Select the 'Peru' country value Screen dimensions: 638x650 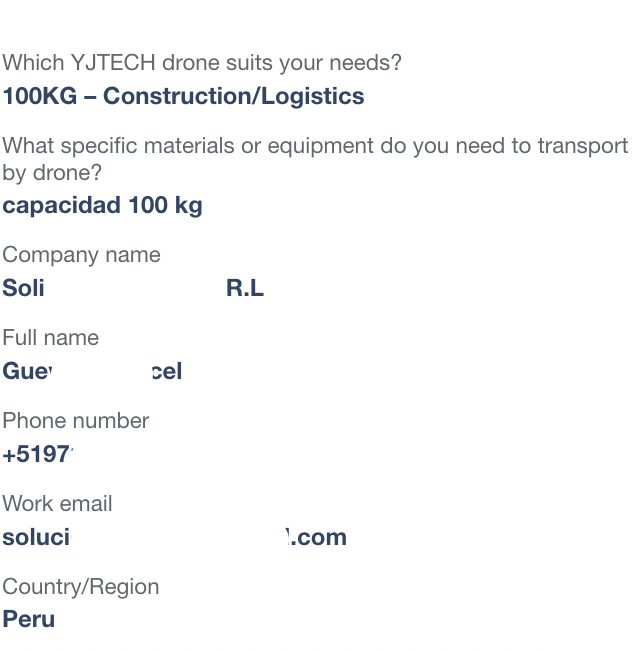pos(29,620)
